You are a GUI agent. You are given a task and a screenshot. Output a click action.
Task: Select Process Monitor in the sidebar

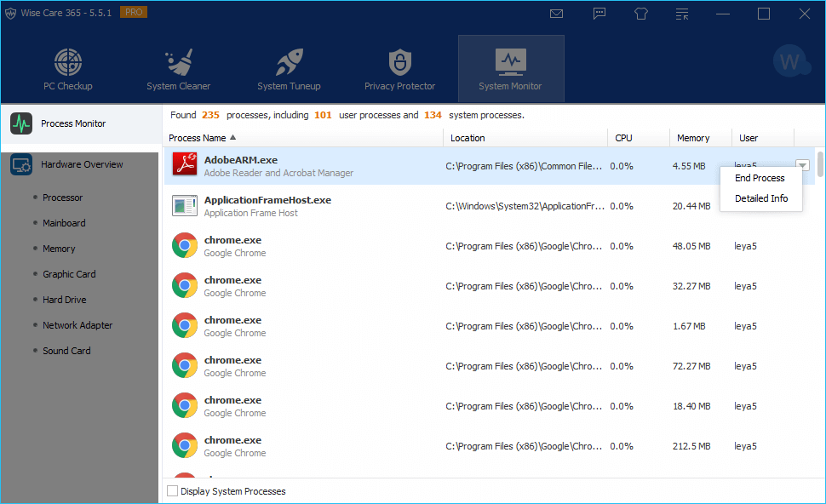click(x=82, y=123)
